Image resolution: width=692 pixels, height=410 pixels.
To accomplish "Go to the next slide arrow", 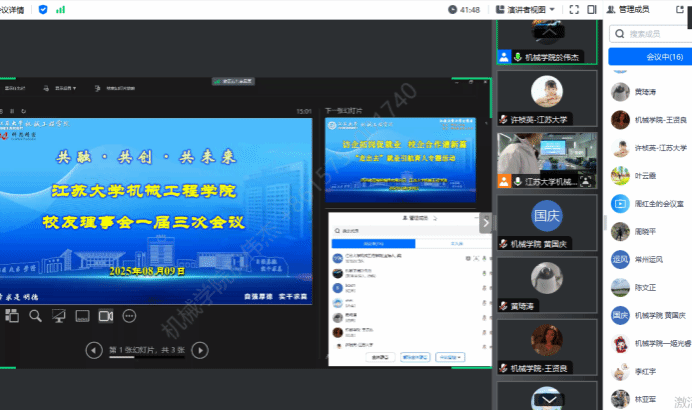I will pos(200,349).
